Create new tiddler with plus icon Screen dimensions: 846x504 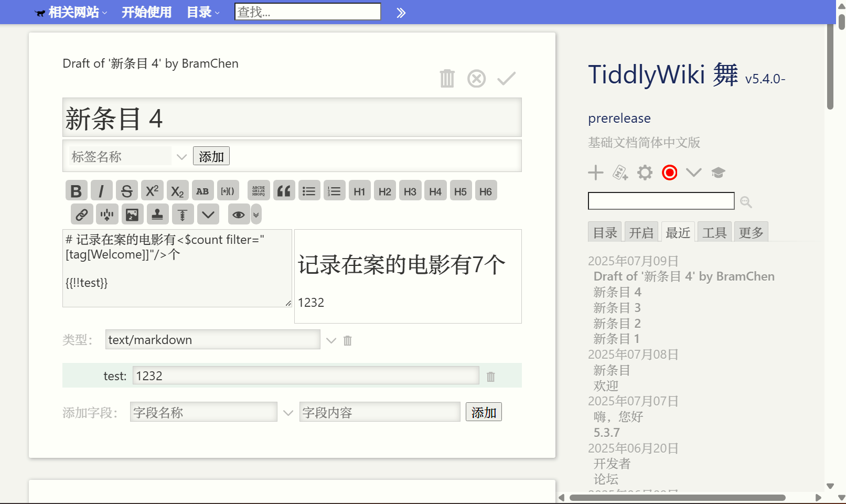pyautogui.click(x=595, y=173)
